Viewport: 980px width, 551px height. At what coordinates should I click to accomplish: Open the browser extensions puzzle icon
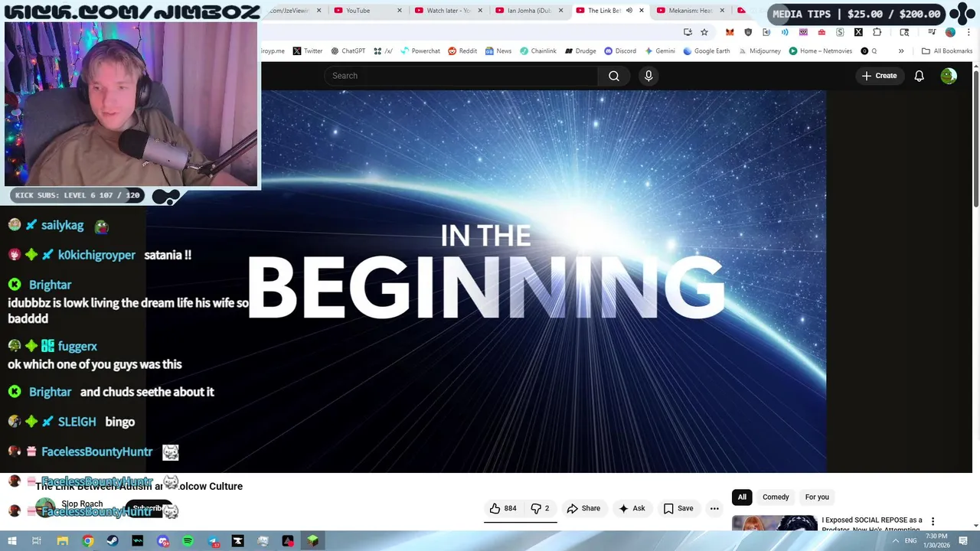tap(877, 32)
